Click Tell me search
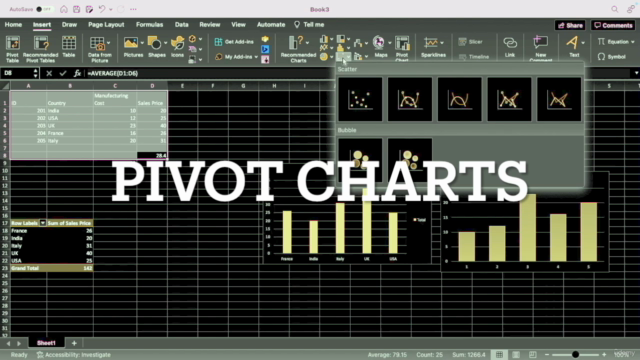Viewport: 640px width, 360px height. (x=309, y=24)
